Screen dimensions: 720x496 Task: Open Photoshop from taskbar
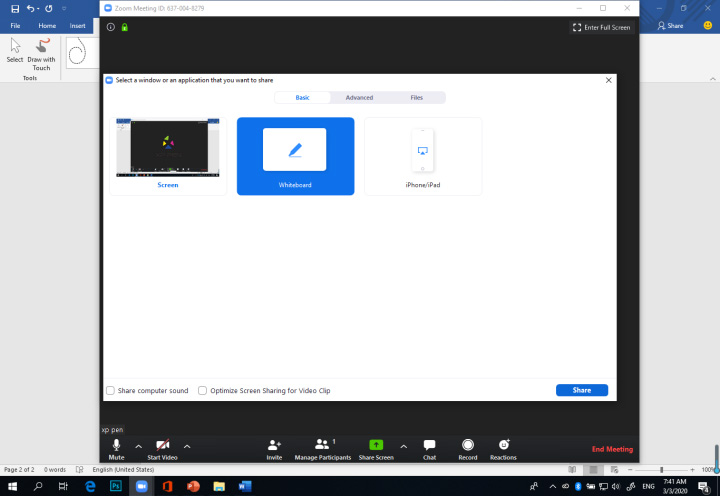coord(116,486)
